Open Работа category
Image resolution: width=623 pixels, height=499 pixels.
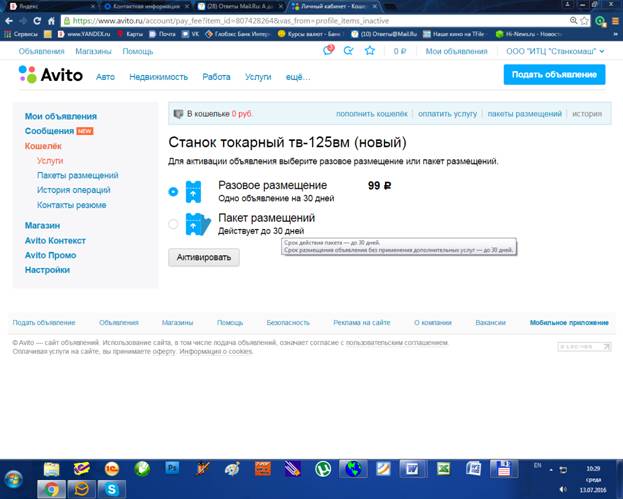point(216,77)
